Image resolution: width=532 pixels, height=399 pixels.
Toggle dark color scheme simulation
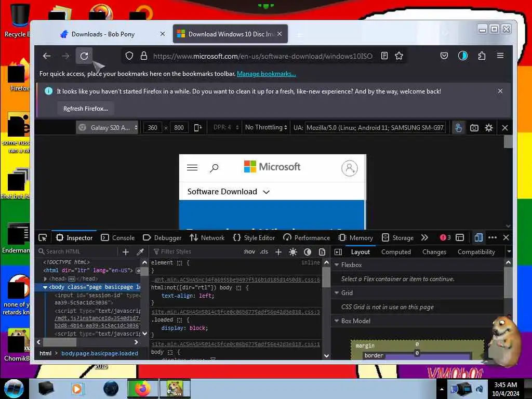308,252
